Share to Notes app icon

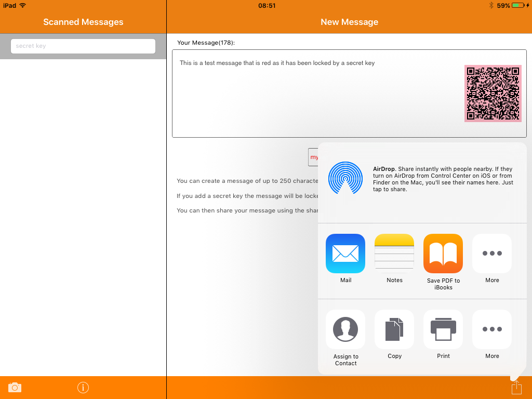tap(394, 254)
